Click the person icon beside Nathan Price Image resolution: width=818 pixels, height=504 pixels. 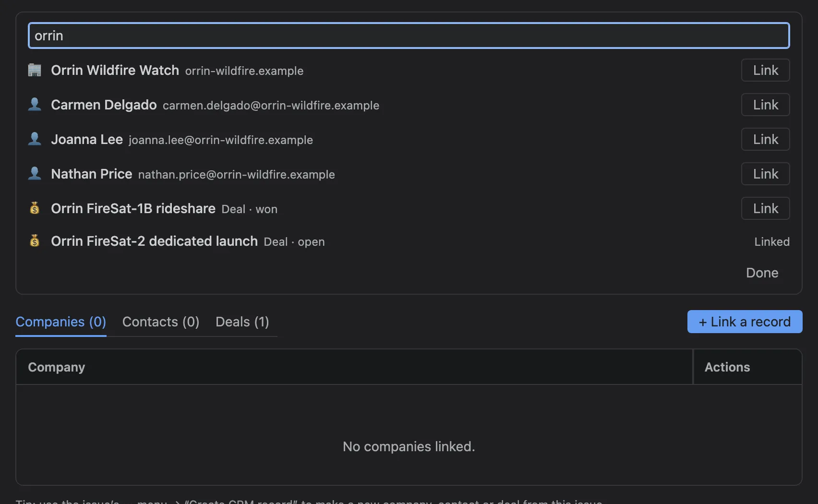35,174
